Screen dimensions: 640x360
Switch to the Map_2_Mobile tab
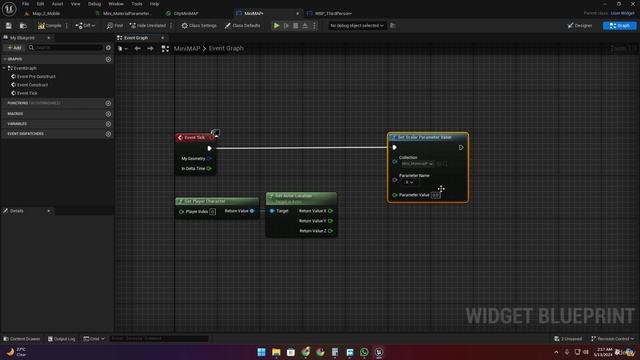46,13
